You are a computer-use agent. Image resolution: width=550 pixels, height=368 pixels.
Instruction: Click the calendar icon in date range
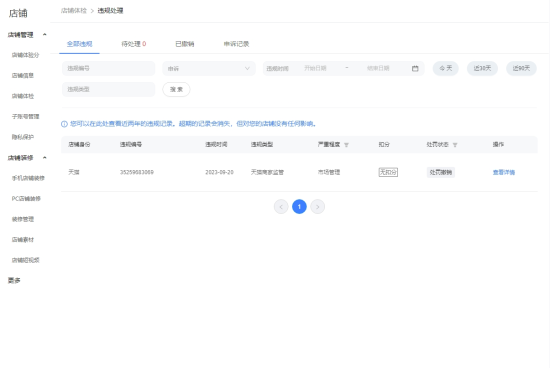click(x=415, y=68)
